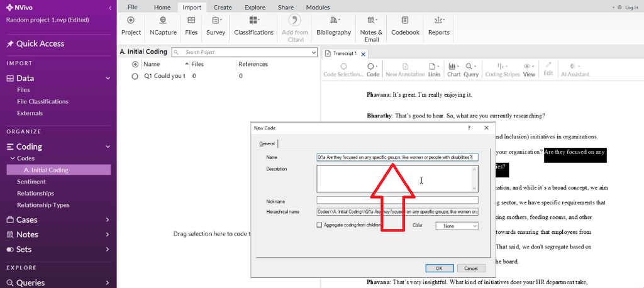This screenshot has width=644, height=288.
Task: Expand the Queries section
Action: [x=108, y=283]
